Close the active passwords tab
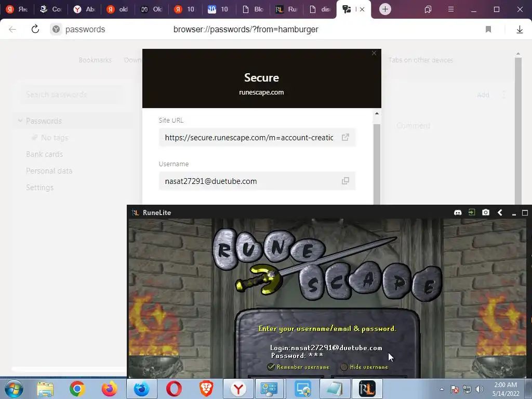532x399 pixels. (362, 9)
